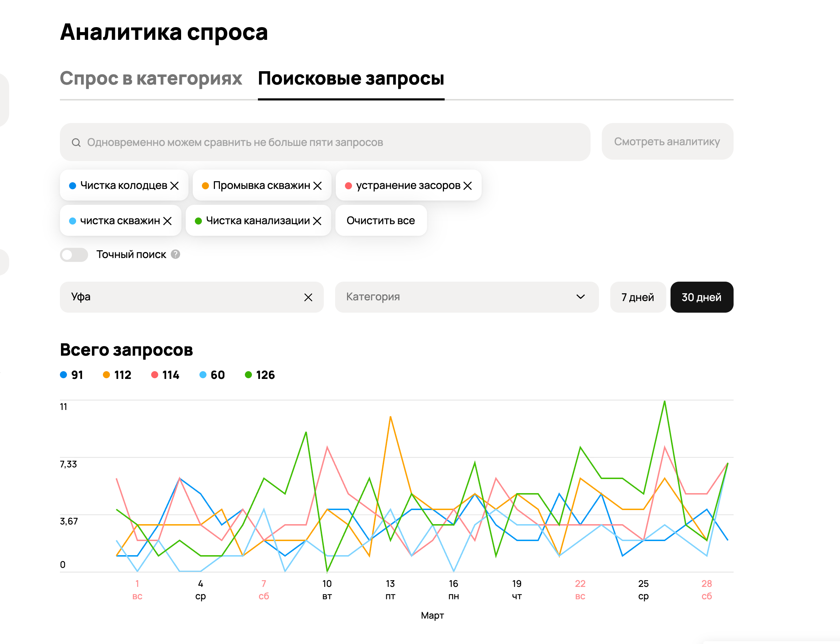
Task: Remove the Чистка колодцев query chip
Action: click(x=174, y=186)
